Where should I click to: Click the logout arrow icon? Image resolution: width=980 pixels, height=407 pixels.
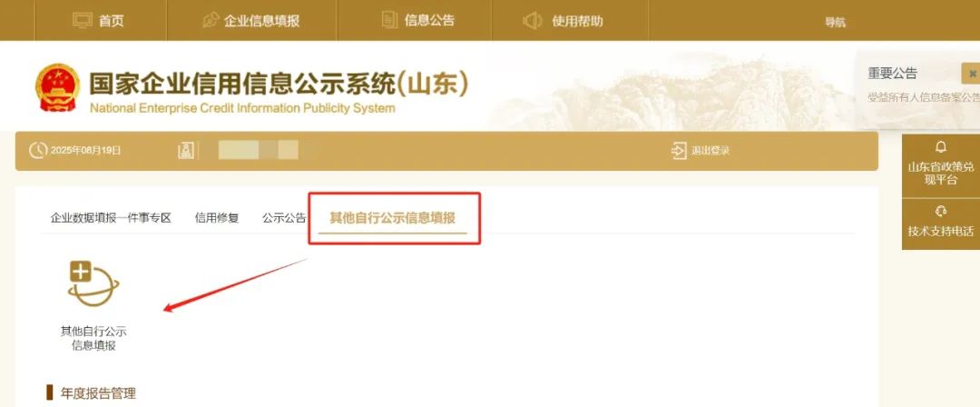coord(679,151)
